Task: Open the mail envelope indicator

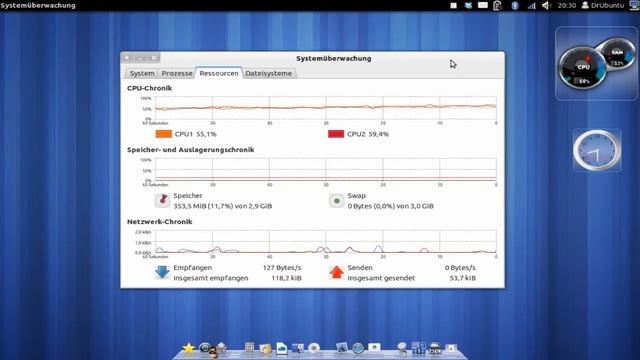Action: pos(482,5)
